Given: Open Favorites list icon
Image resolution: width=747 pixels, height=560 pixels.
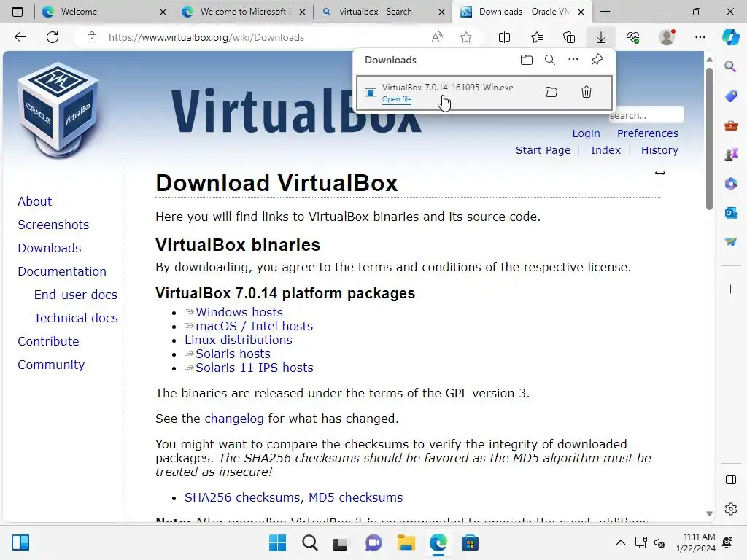Looking at the screenshot, I should point(537,37).
